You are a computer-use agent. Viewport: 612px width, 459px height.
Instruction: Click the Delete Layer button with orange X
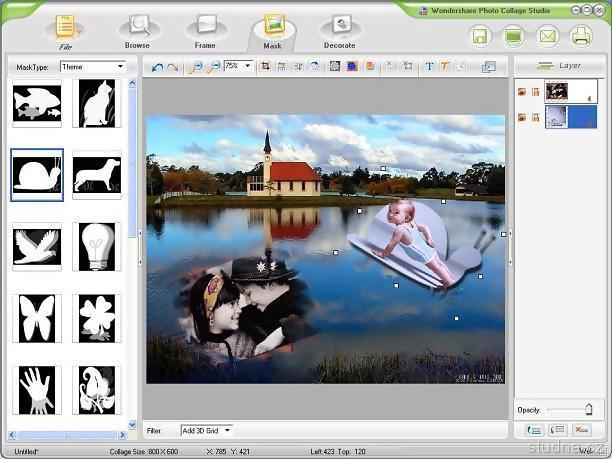pos(581,430)
